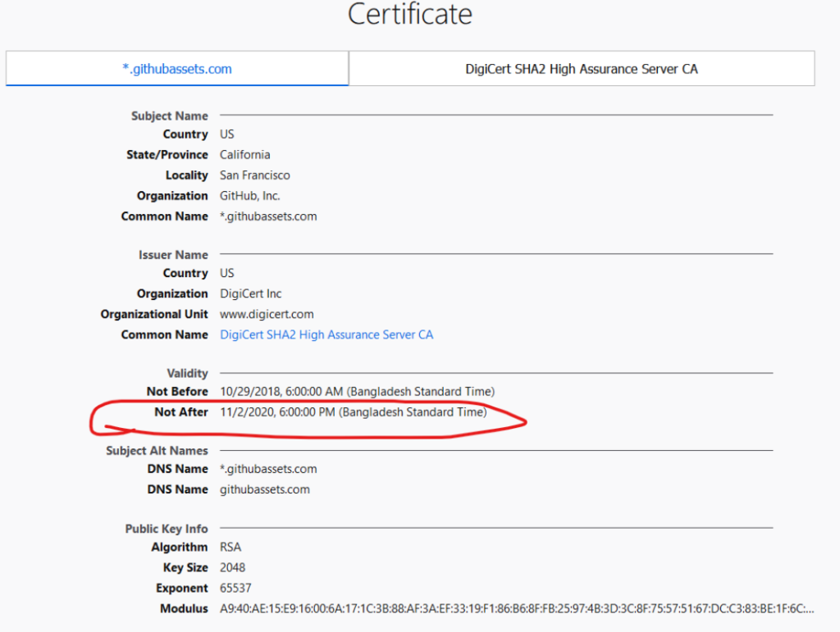
Task: Click the US value under Issuer Name
Action: coord(227,273)
